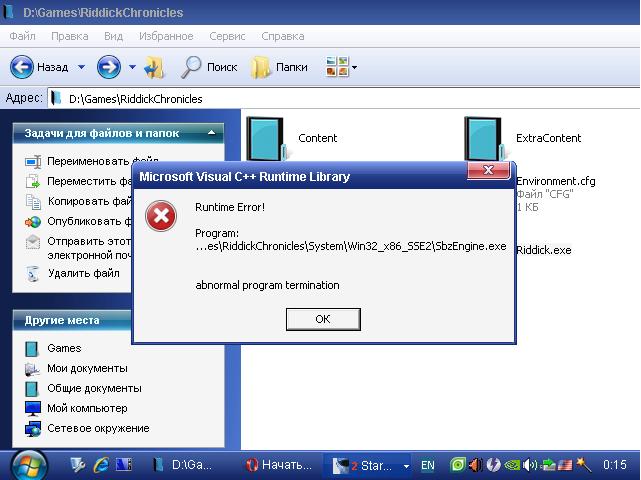The height and width of the screenshot is (480, 641).
Task: Open Games in Other Places
Action: click(64, 348)
